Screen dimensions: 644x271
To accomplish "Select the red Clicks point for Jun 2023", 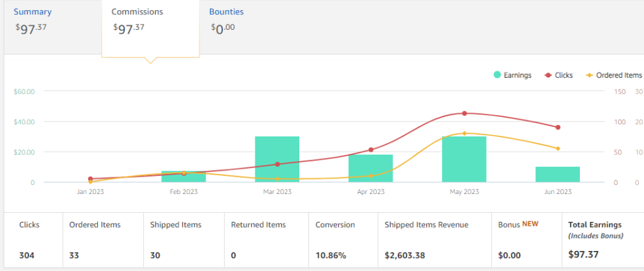I will [x=557, y=127].
